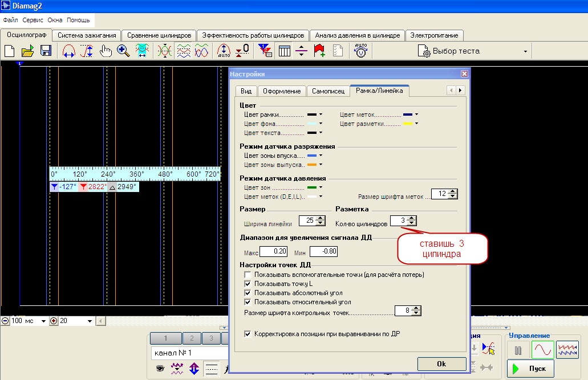Switch to Система зажигания tab

point(87,35)
